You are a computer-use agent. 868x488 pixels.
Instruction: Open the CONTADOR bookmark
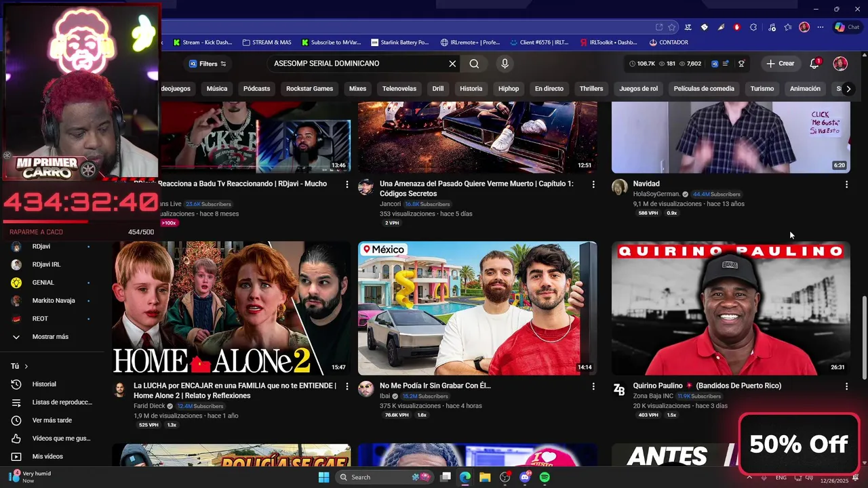click(x=669, y=42)
